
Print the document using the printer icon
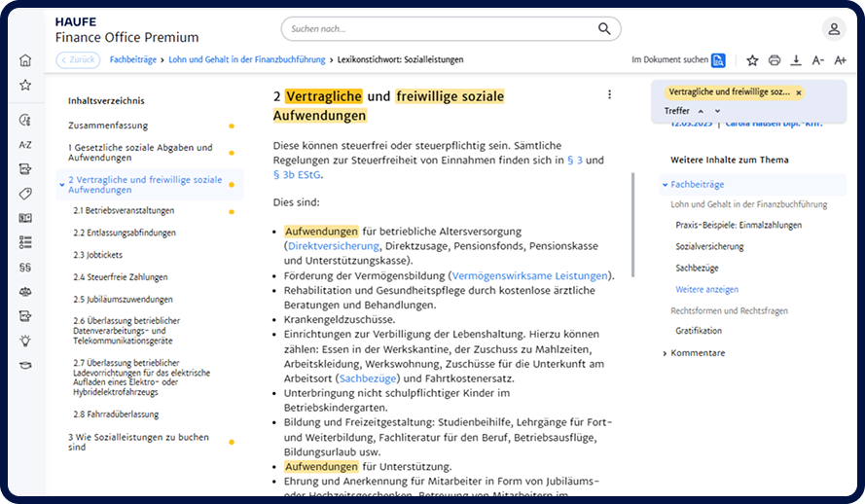click(775, 60)
